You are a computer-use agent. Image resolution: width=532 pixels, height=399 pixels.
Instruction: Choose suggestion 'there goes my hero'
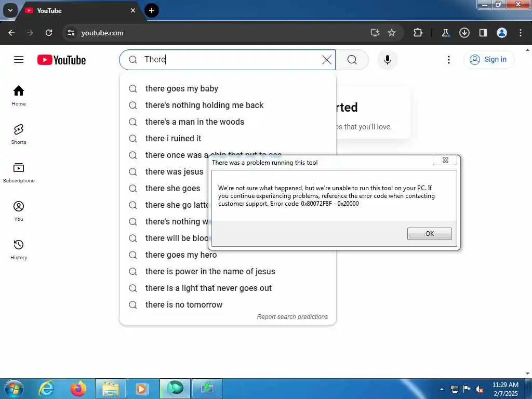[228, 255]
